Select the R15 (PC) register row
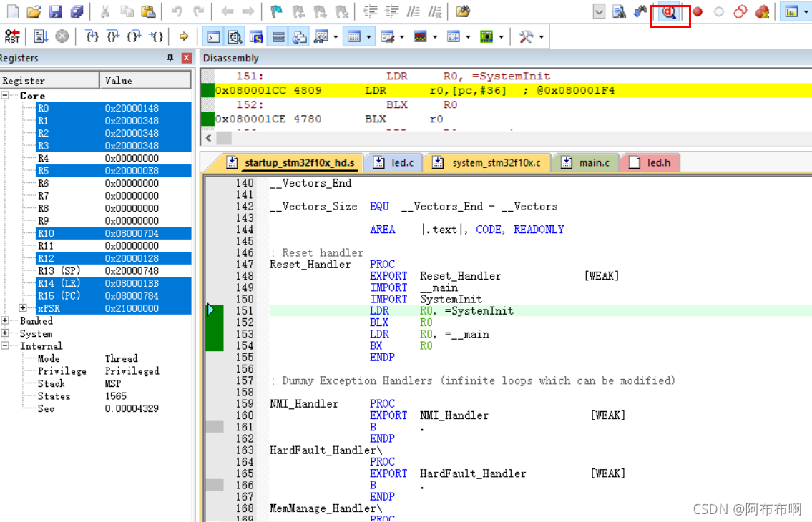 tap(114, 296)
